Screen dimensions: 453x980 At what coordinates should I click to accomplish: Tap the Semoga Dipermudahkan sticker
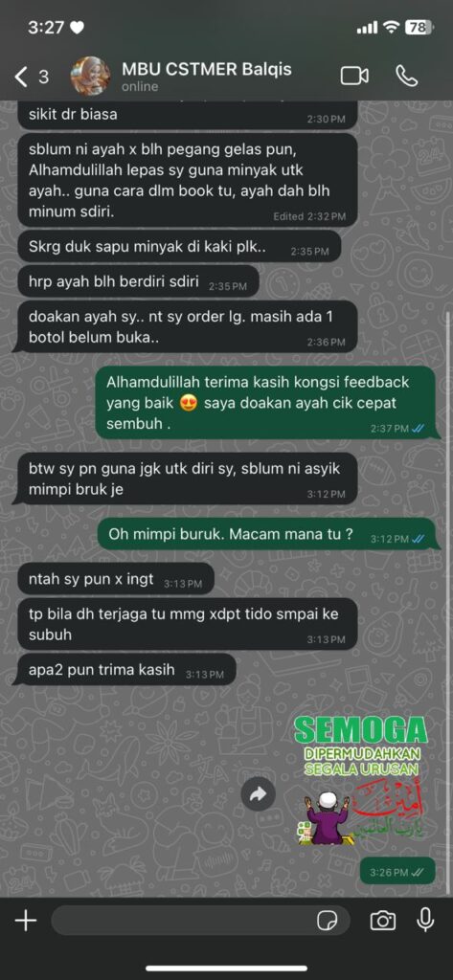click(x=362, y=781)
